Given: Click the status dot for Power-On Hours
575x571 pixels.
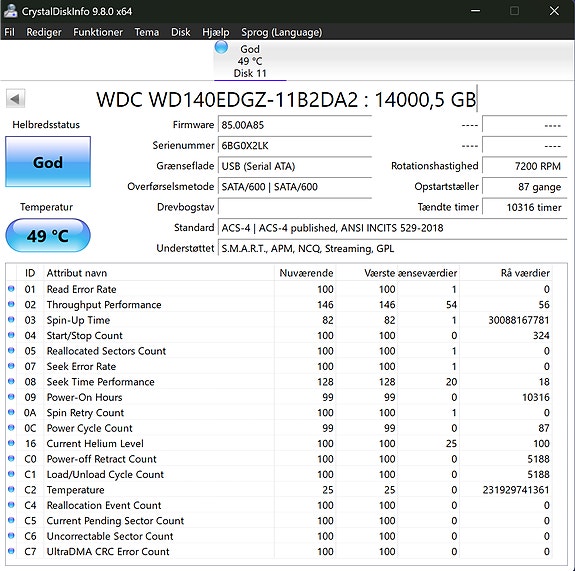Looking at the screenshot, I should pyautogui.click(x=11, y=396).
